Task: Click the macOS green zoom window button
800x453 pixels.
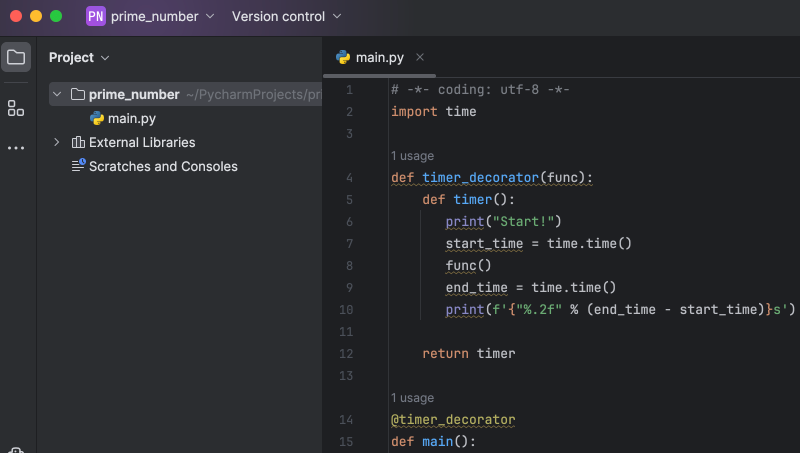Action: [56, 16]
